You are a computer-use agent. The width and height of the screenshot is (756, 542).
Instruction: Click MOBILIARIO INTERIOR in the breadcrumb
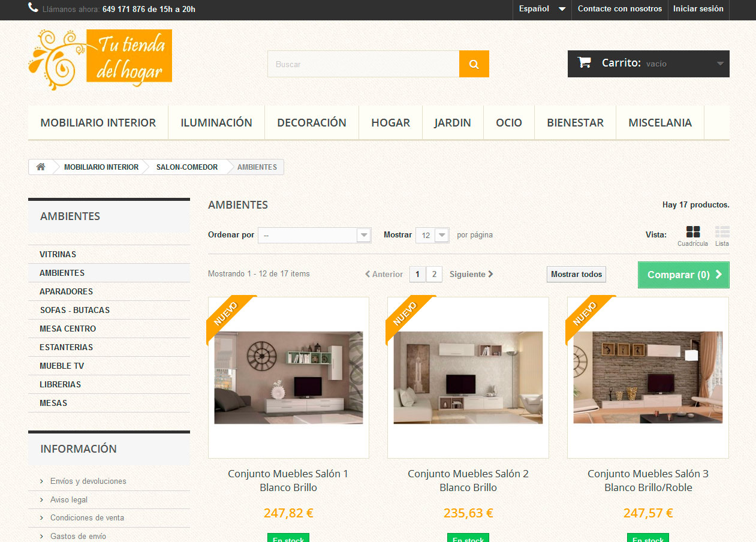pos(101,167)
